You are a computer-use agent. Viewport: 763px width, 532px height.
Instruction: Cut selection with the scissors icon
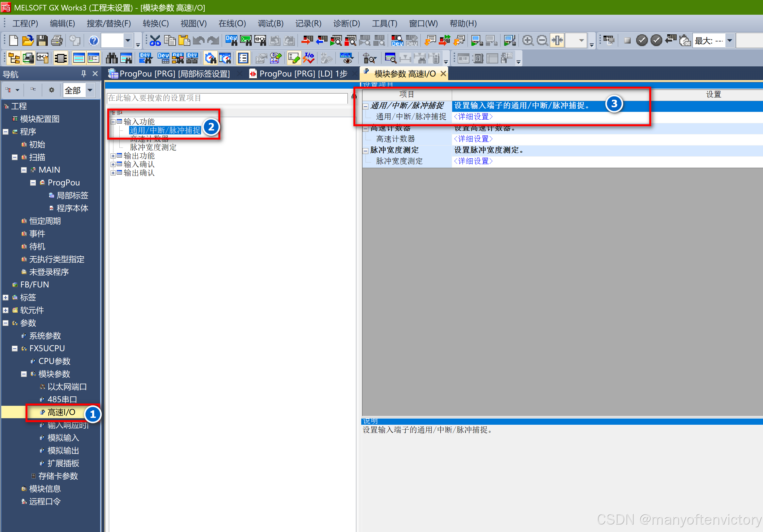(x=155, y=41)
